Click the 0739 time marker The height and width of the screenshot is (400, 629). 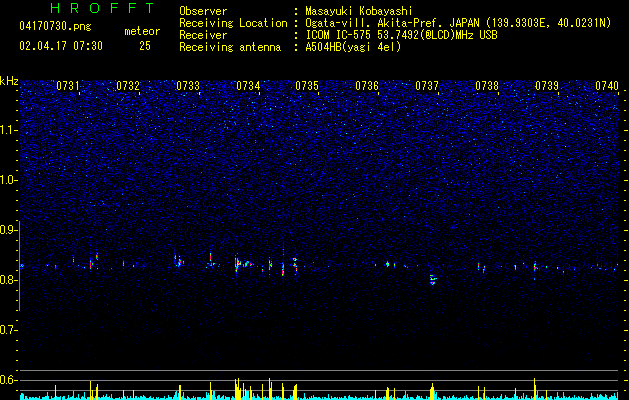547,86
